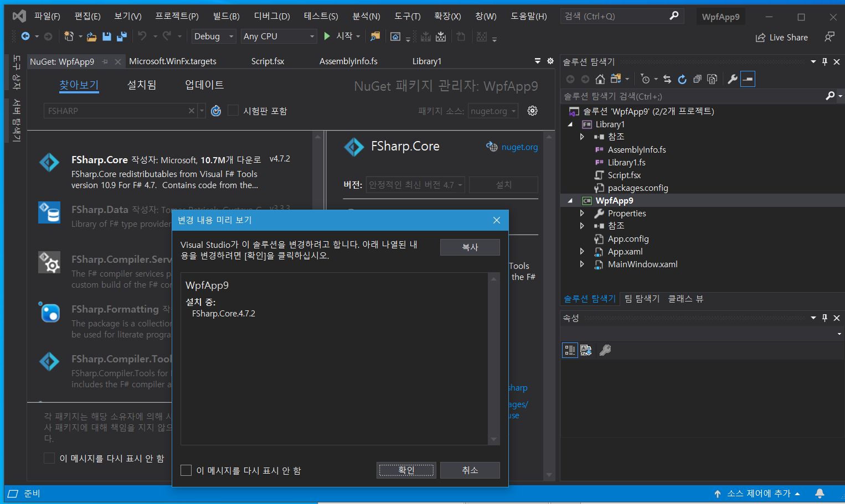This screenshot has width=845, height=504.
Task: Open the Any CPU platform dropdown
Action: [x=279, y=37]
